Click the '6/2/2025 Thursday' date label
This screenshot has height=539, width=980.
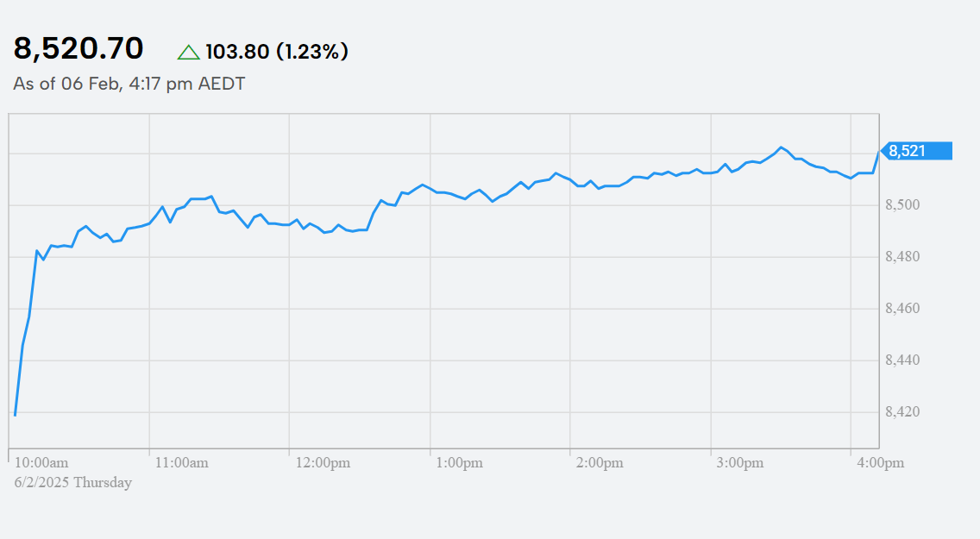[x=73, y=482]
